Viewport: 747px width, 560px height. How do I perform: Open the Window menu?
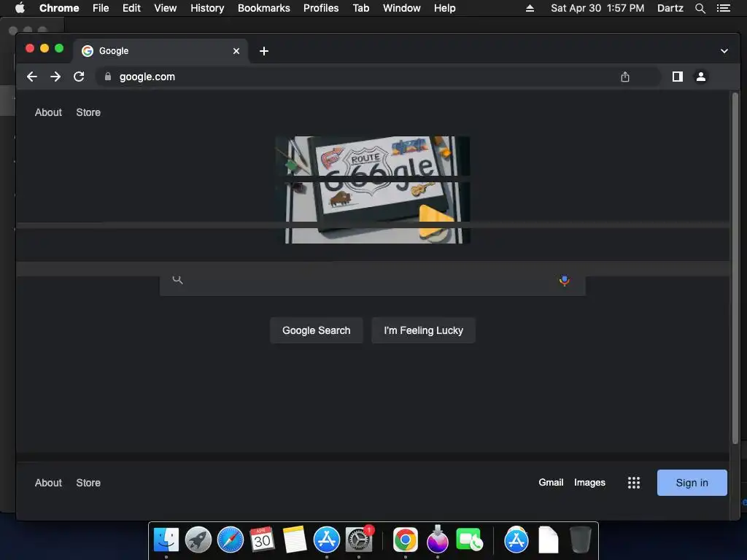402,8
